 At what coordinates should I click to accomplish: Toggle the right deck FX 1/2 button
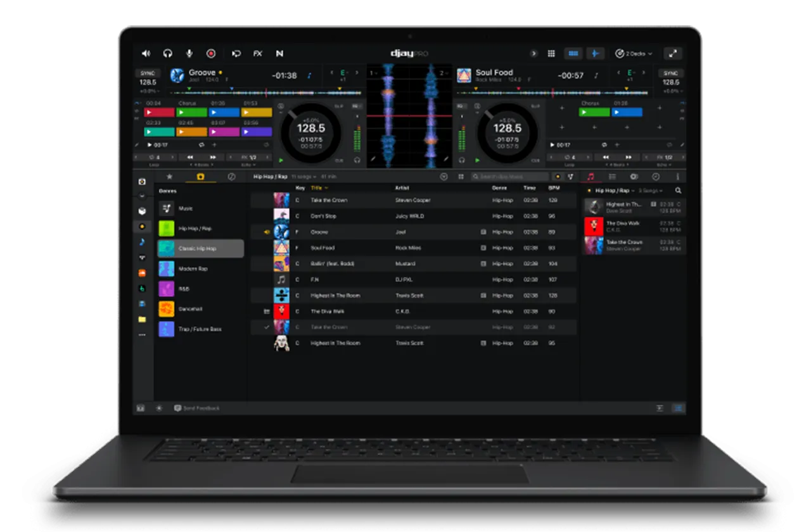pyautogui.click(x=664, y=157)
